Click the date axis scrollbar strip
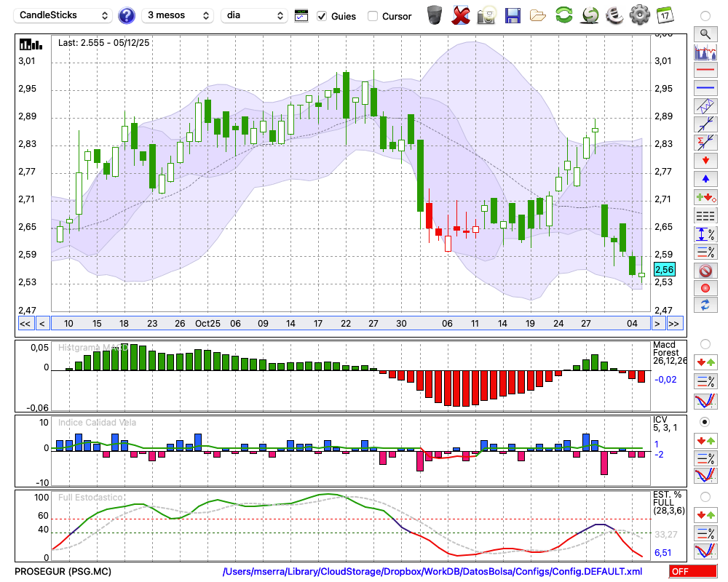This screenshot has width=728, height=582. (x=351, y=324)
